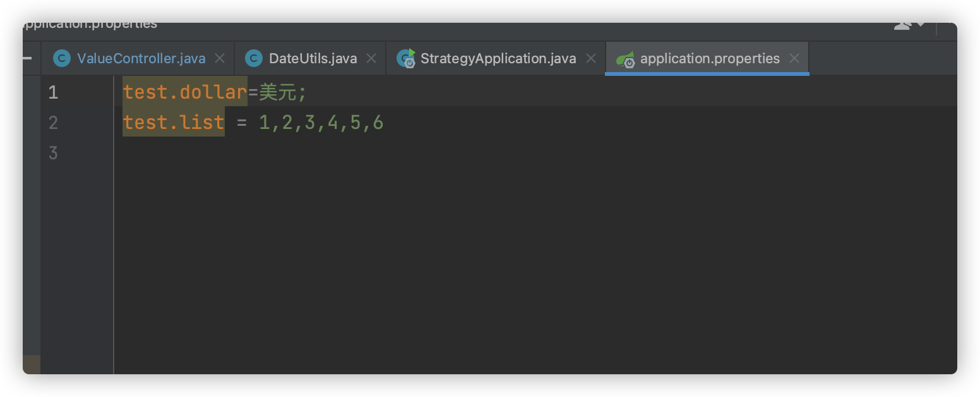Click the collapse stripe icon left of tabs
980x397 pixels.
click(28, 58)
